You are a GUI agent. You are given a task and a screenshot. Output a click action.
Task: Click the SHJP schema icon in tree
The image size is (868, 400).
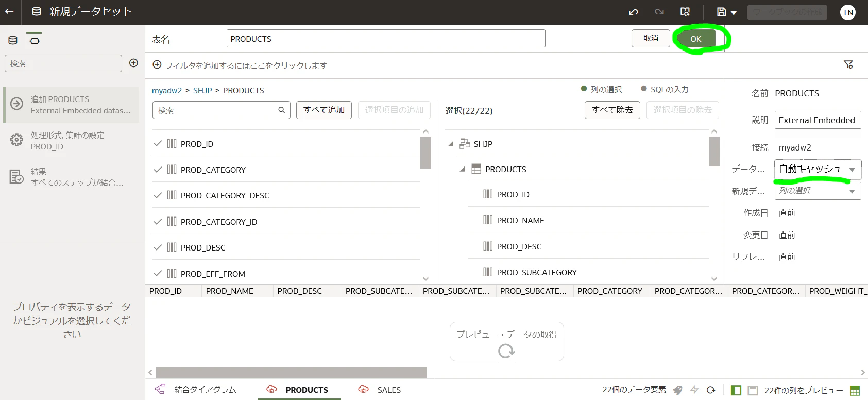pos(465,143)
